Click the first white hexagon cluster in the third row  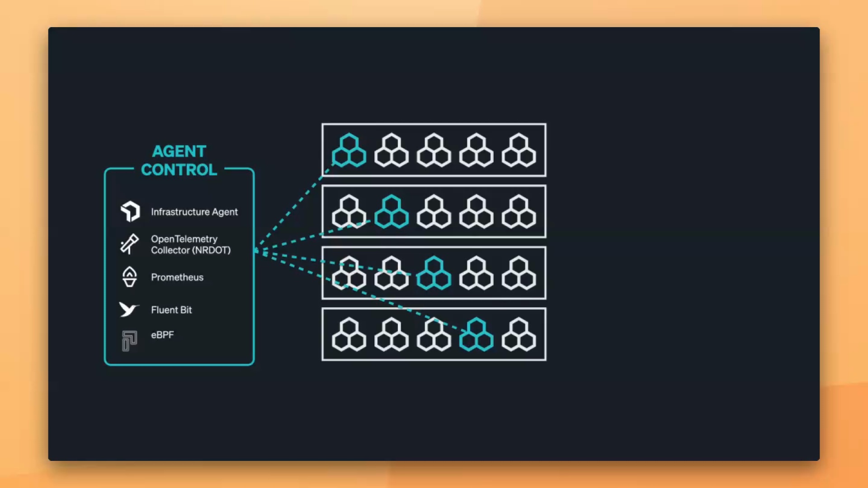pos(349,273)
